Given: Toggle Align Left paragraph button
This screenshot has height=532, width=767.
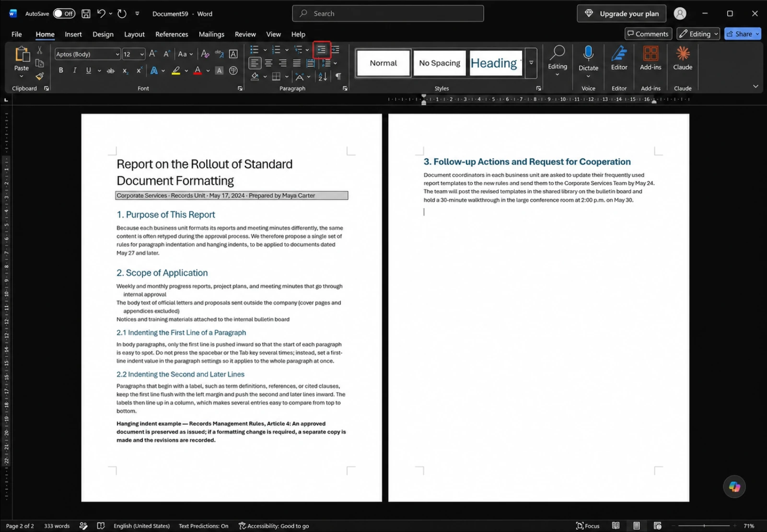Looking at the screenshot, I should (255, 63).
